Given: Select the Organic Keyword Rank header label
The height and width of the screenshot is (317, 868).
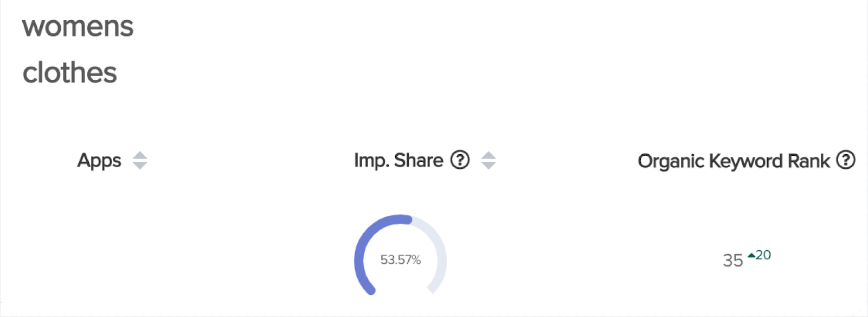Looking at the screenshot, I should (734, 161).
